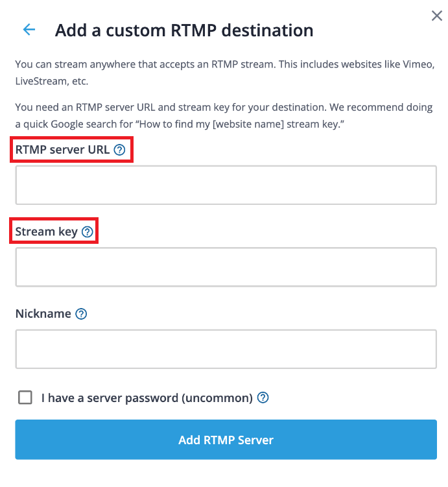
Task: Focus the RTMP server URL field
Action: click(x=226, y=185)
